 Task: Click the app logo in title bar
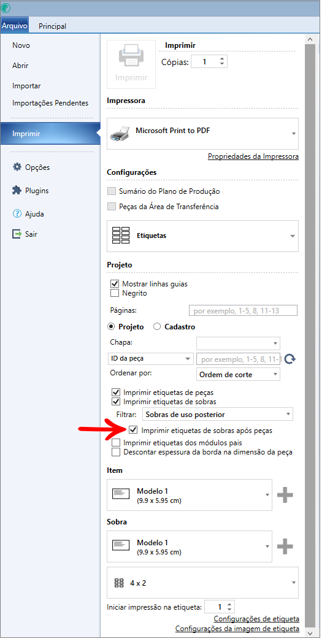[6, 8]
